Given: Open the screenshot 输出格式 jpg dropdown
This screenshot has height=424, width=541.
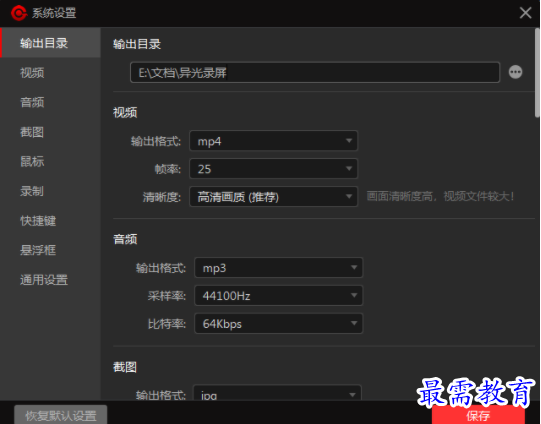Looking at the screenshot, I should (x=277, y=393).
